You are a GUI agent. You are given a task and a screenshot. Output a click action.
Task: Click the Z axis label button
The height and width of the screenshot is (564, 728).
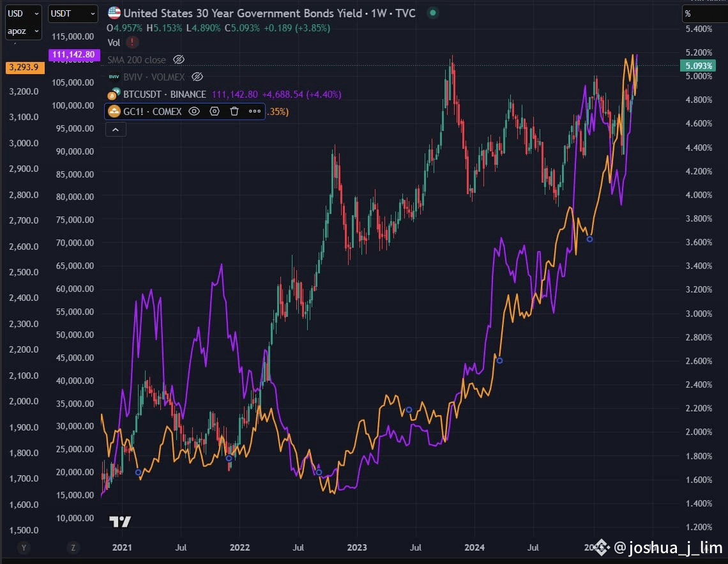point(73,548)
